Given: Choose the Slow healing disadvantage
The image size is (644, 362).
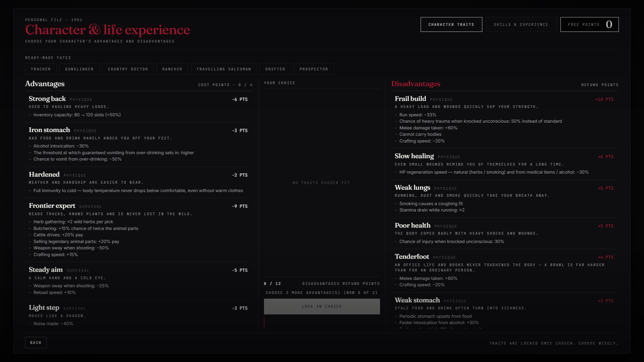Looking at the screenshot, I should (504, 164).
